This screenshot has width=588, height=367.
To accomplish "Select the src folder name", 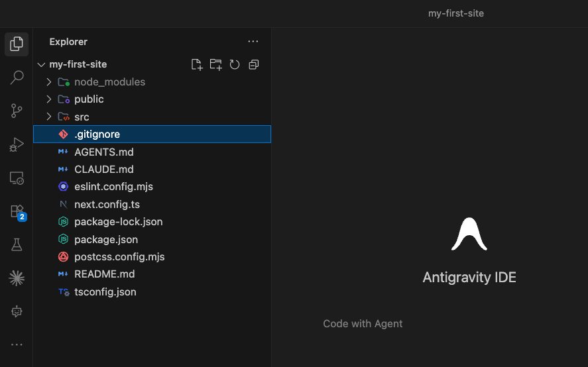I will (x=82, y=117).
